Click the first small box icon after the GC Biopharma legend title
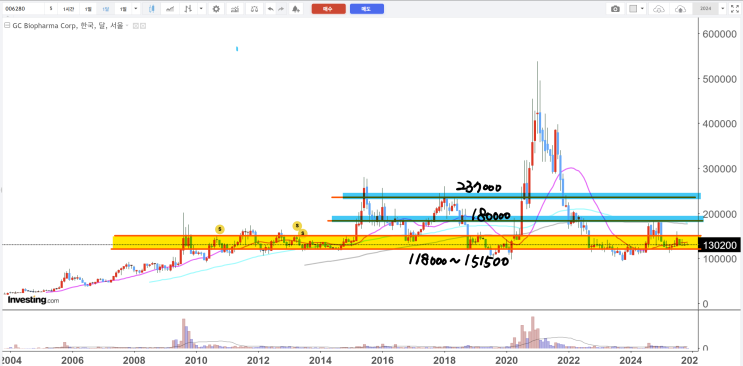Image resolution: width=743 pixels, height=366 pixels. [135, 26]
